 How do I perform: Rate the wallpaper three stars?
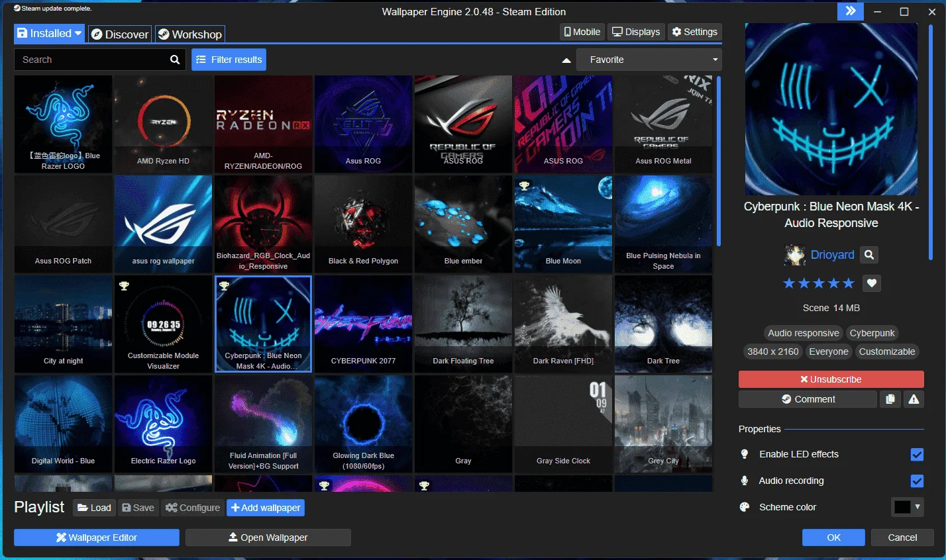[x=819, y=283]
